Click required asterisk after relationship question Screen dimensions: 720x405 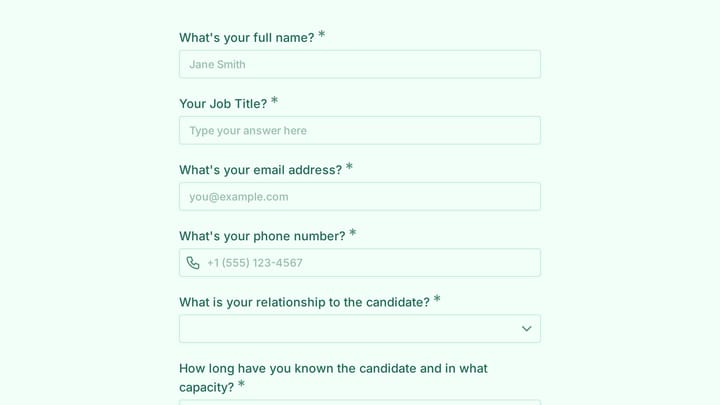pos(437,298)
